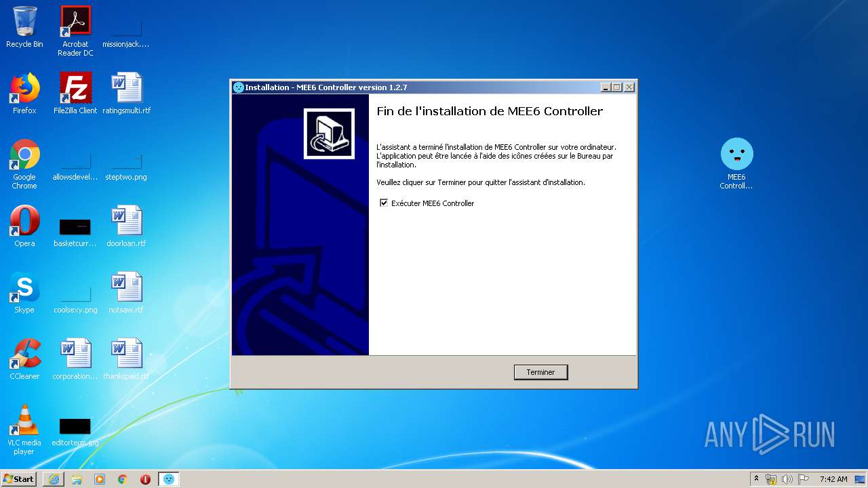Viewport: 868px width, 488px height.
Task: Click the Terminer button to finish installation
Action: (540, 372)
